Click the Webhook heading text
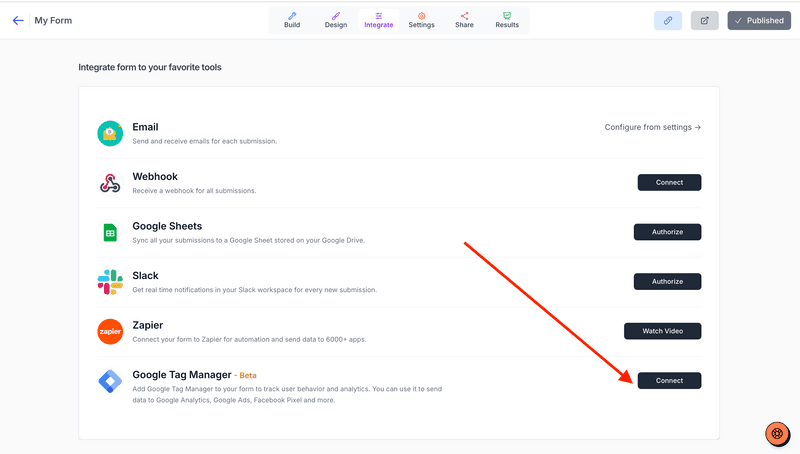Image resolution: width=800 pixels, height=454 pixels. 155,176
